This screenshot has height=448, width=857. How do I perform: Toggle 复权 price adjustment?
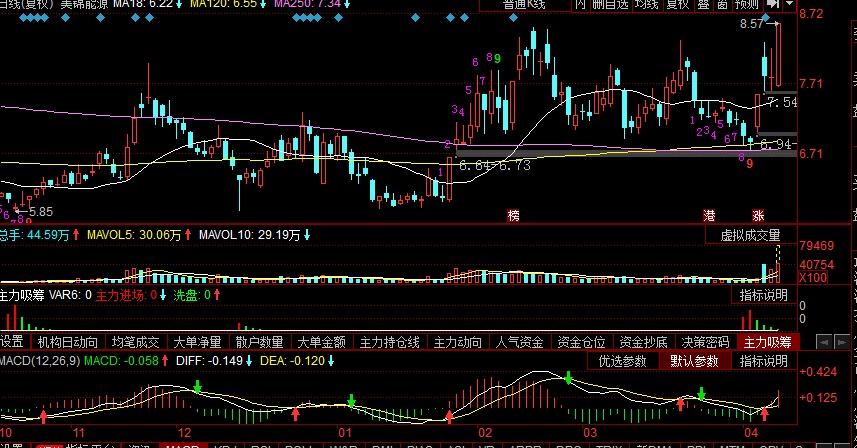point(677,5)
